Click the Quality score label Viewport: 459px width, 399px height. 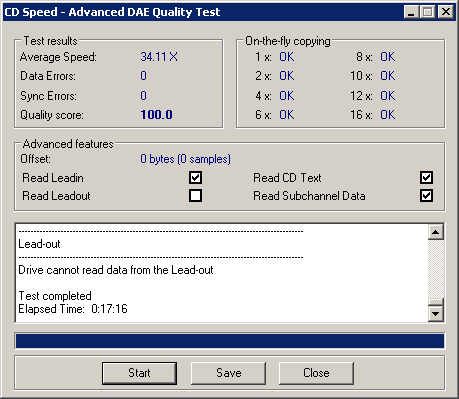pyautogui.click(x=52, y=115)
